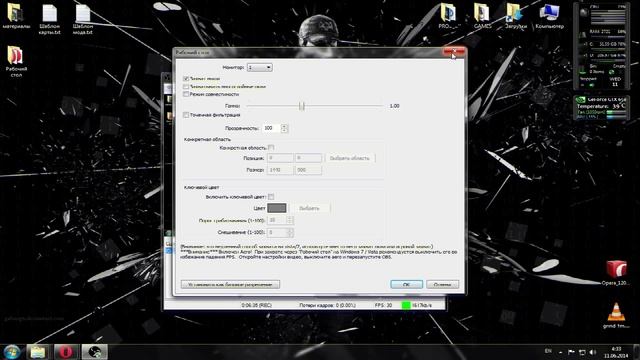Open the Windows Start menu orb
Viewport: 640px width, 360px height.
tap(12, 352)
